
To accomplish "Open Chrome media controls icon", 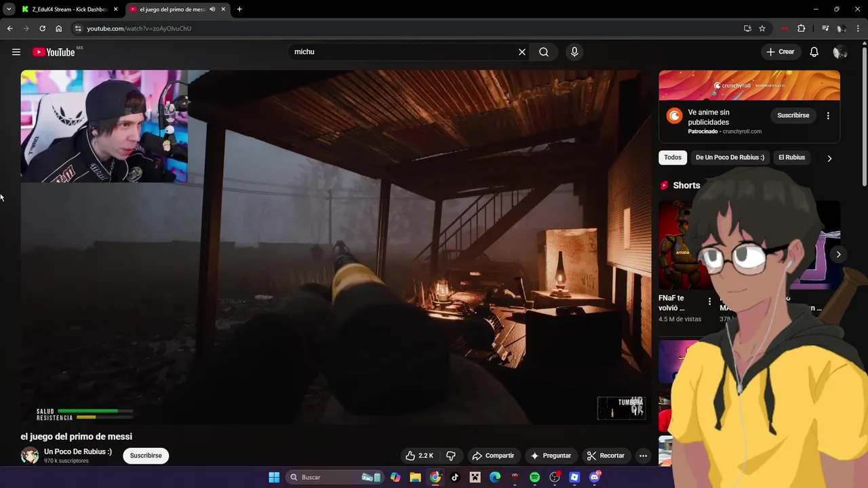I will point(825,28).
